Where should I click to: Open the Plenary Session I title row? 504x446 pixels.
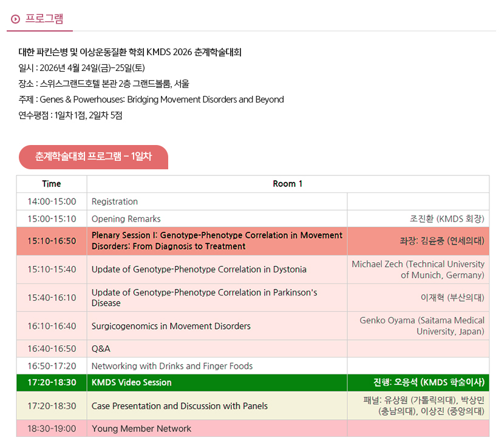point(217,240)
